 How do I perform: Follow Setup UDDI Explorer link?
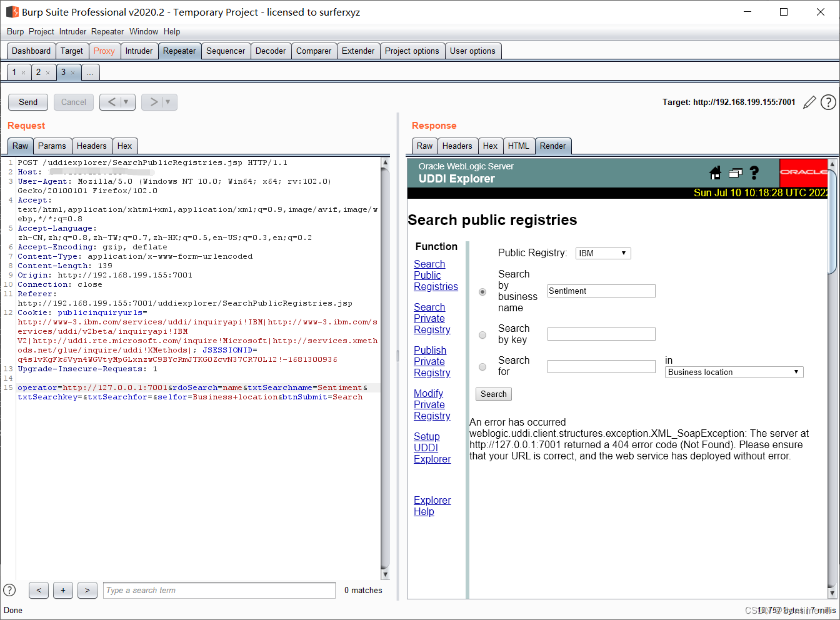coord(432,447)
